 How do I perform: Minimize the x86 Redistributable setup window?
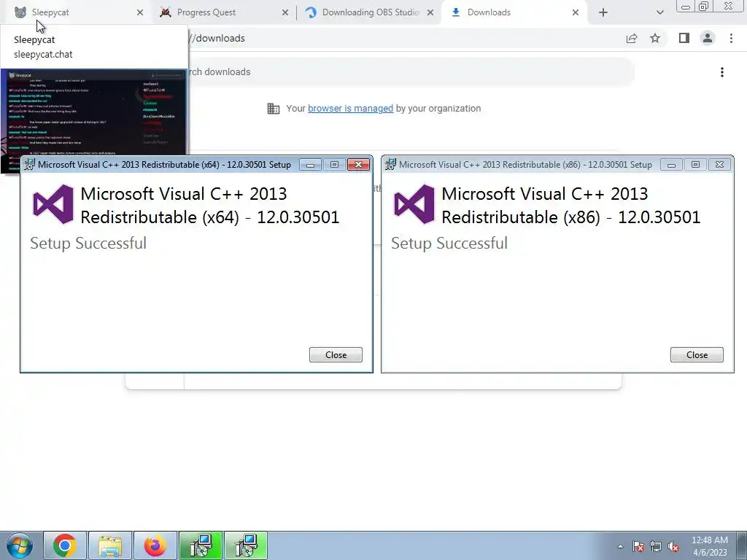[671, 165]
